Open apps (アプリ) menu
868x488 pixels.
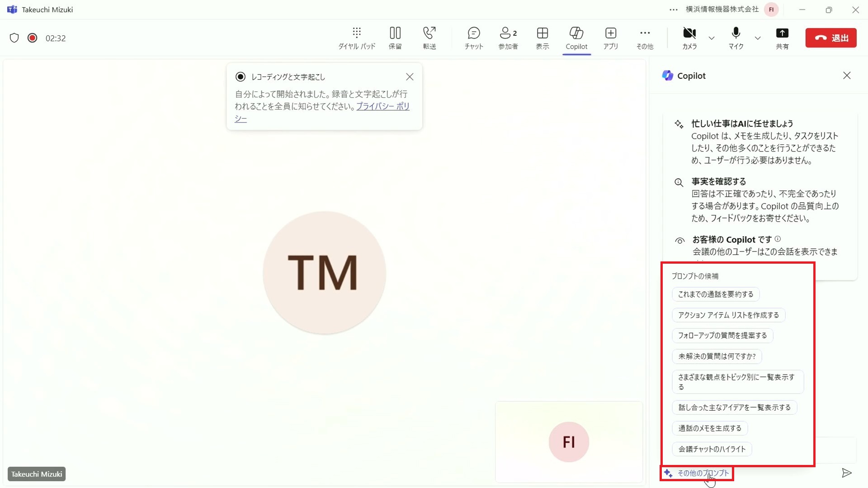pos(611,38)
